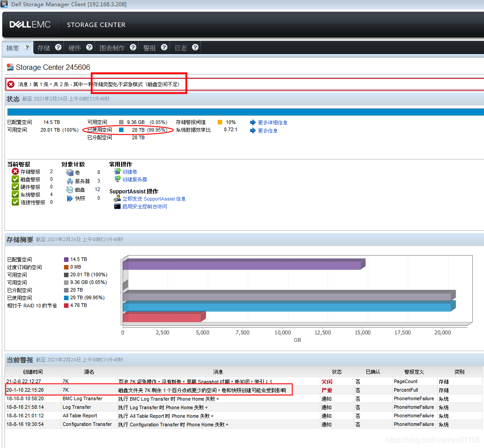Select the 21-2-6 22:12:27 alert row
484x448 pixels.
pos(244,381)
